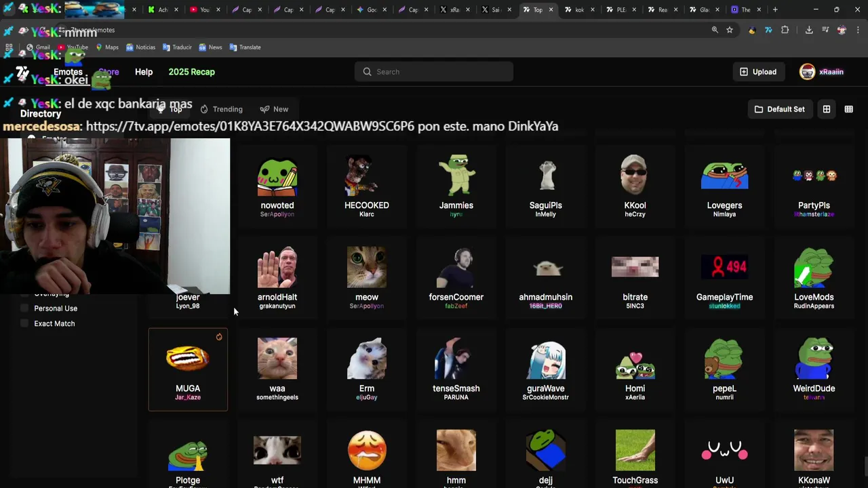This screenshot has width=868, height=488.
Task: Open the LoveMods emote
Action: pyautogui.click(x=814, y=277)
